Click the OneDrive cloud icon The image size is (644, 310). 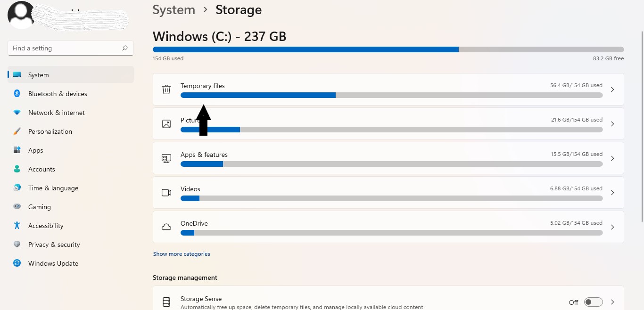166,227
